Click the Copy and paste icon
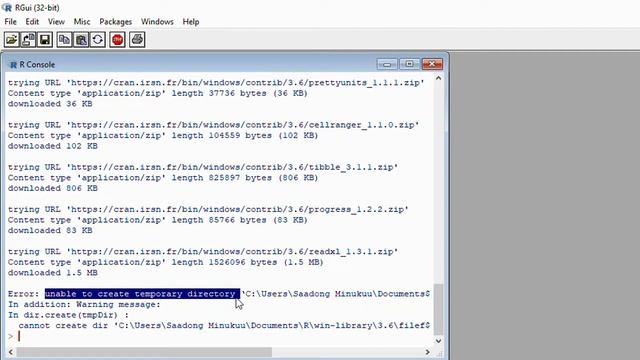The image size is (640, 360). [x=98, y=40]
